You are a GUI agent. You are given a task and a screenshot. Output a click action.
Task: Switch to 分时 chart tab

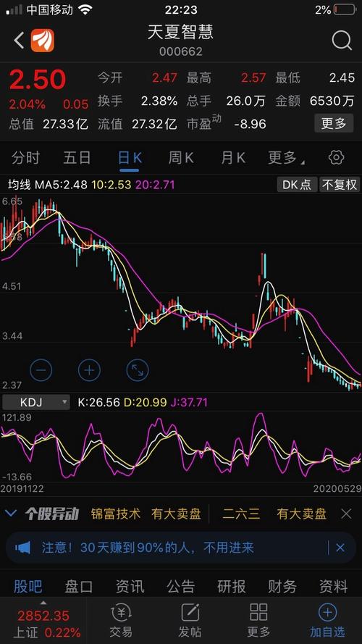coord(25,158)
